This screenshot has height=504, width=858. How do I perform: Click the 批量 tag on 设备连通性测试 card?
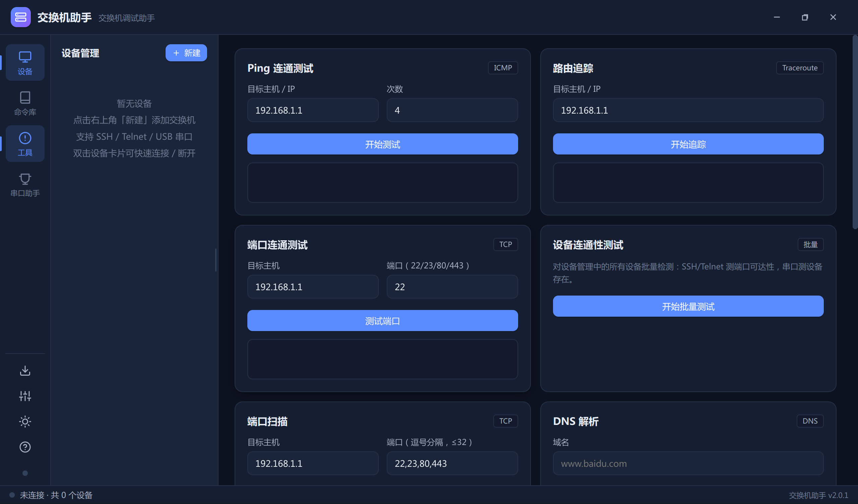(811, 245)
